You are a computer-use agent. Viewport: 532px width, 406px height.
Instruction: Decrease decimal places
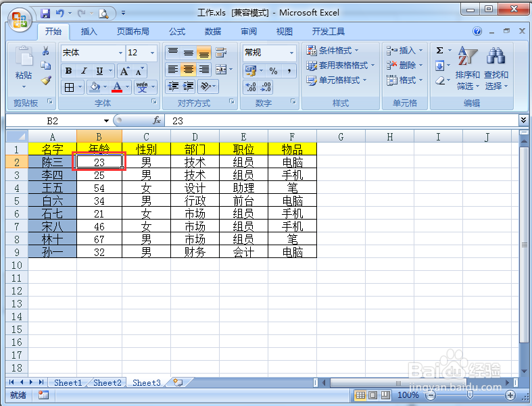(x=266, y=87)
